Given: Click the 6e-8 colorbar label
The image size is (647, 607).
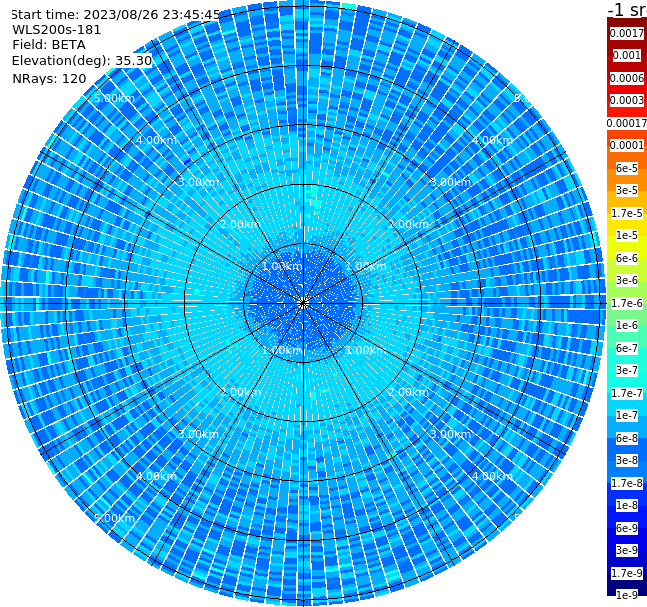Looking at the screenshot, I should [x=627, y=438].
